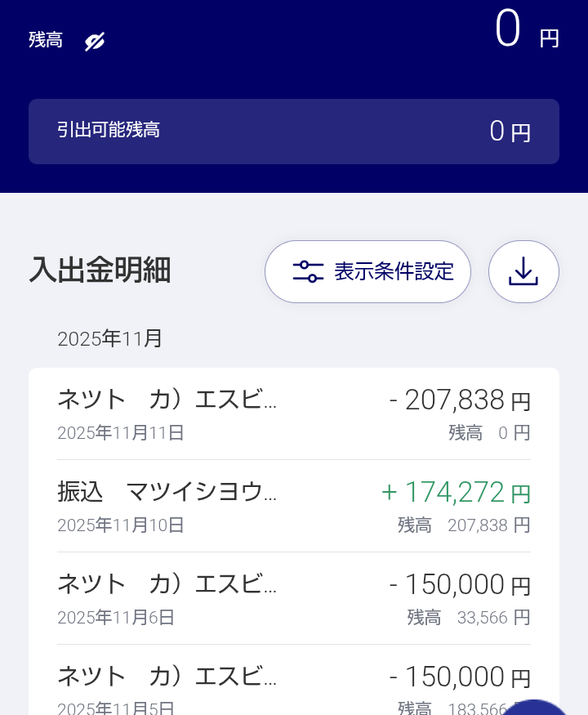Open 表示条件設定 display filter settings
The image size is (588, 715).
click(x=367, y=271)
